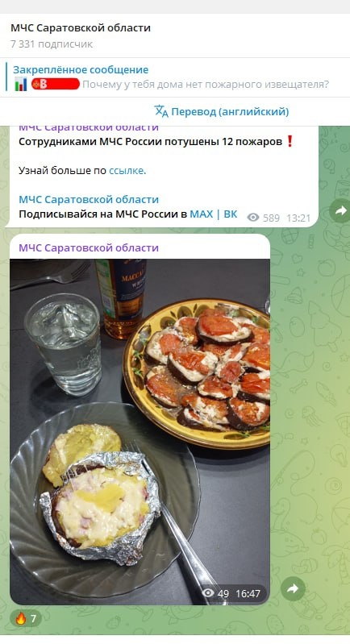The image size is (350, 644).
Task: Click the eye views icon showing 589
Action: [x=253, y=218]
